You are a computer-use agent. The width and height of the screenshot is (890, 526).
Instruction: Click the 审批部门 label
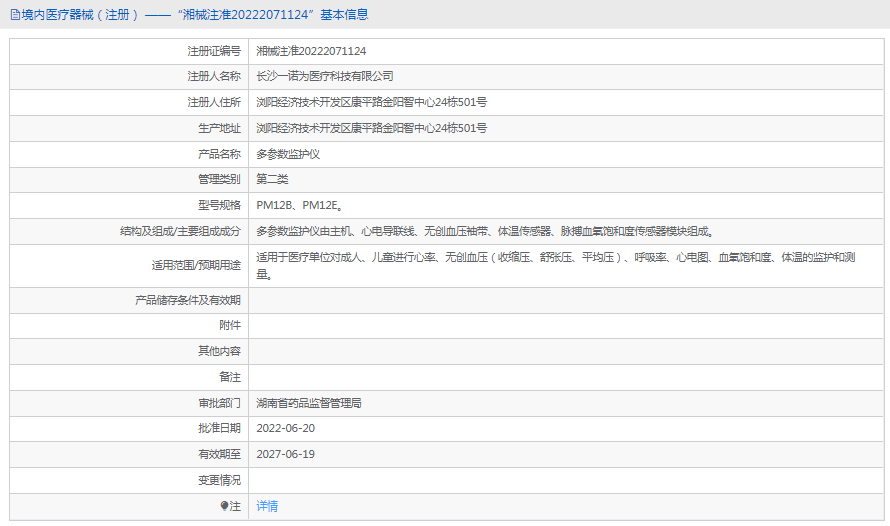pyautogui.click(x=219, y=403)
